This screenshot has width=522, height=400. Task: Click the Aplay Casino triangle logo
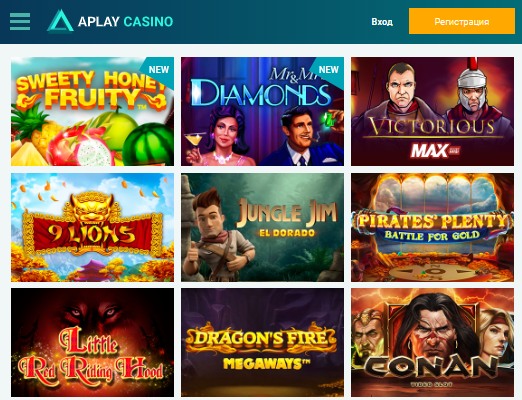click(60, 21)
